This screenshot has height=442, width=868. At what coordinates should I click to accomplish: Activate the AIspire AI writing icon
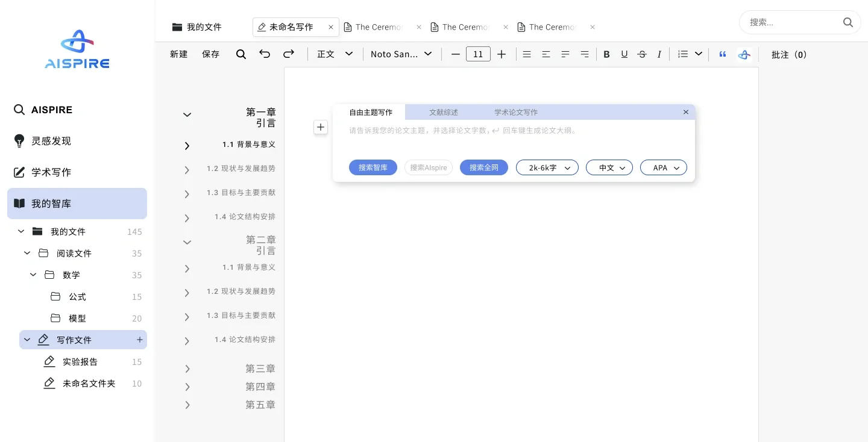pos(744,54)
